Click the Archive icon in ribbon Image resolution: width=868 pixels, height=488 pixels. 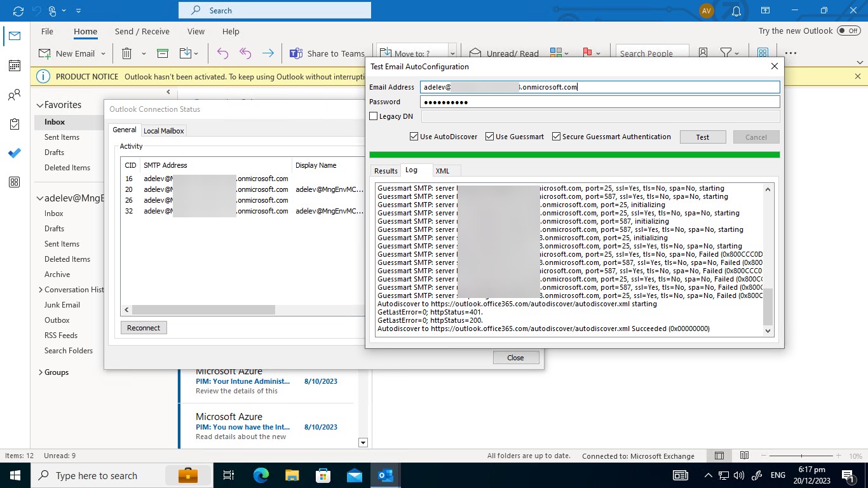tap(163, 53)
